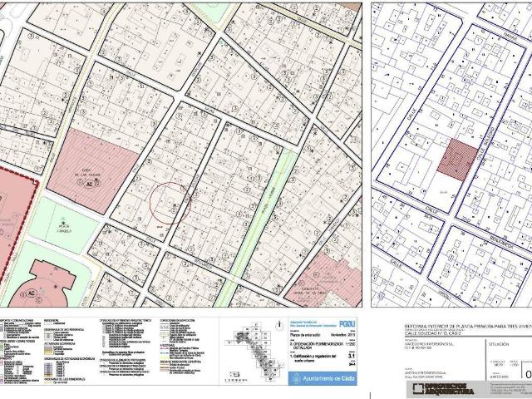Click the BENJUMEDA street label on right map

502,242
